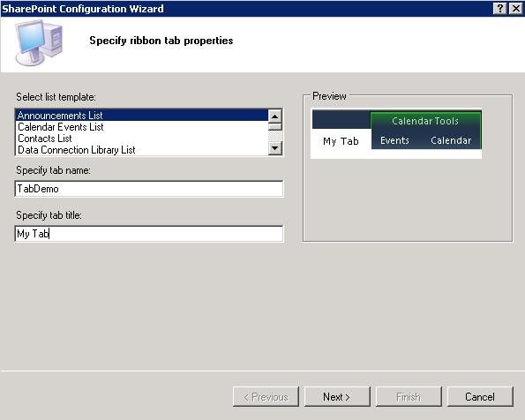Click the 'Specify tab name:' label

click(x=53, y=170)
